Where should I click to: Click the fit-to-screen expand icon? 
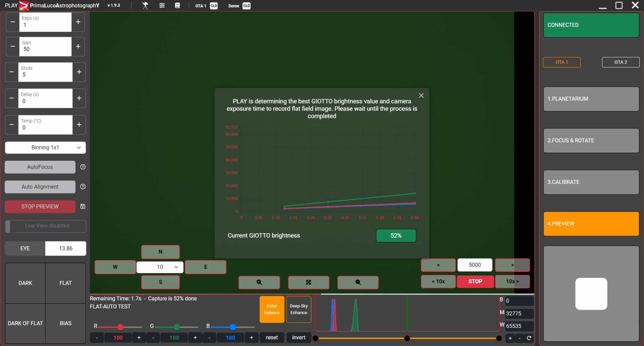(x=309, y=282)
